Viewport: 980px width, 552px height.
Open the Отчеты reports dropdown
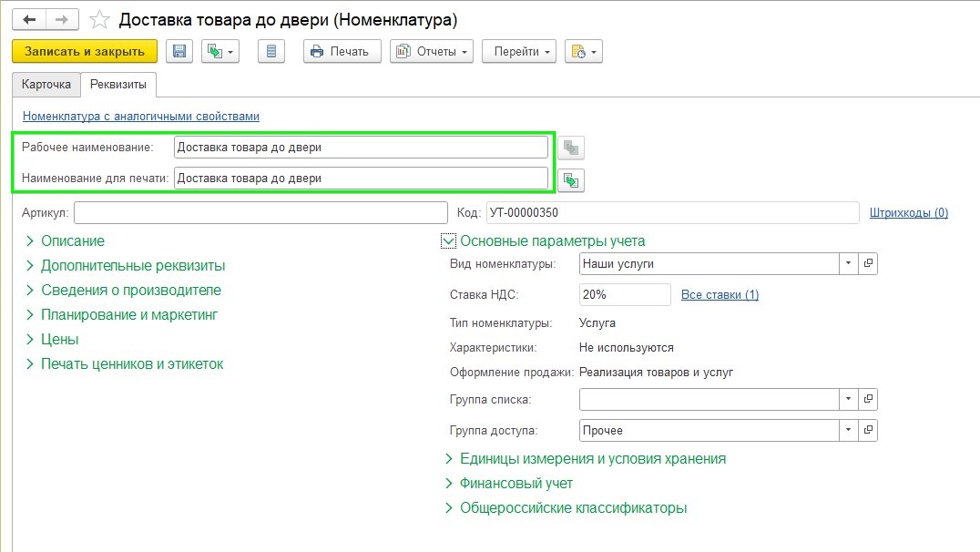(x=431, y=51)
